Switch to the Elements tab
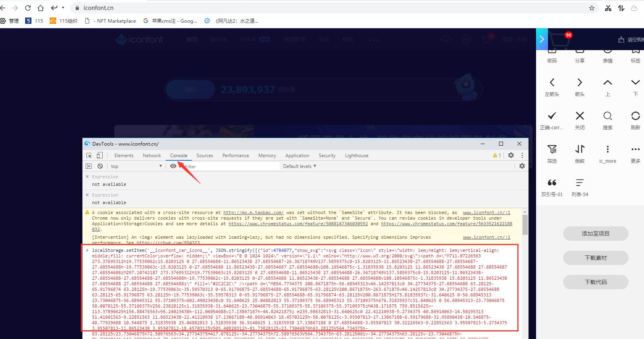The width and height of the screenshot is (644, 339). [x=124, y=156]
